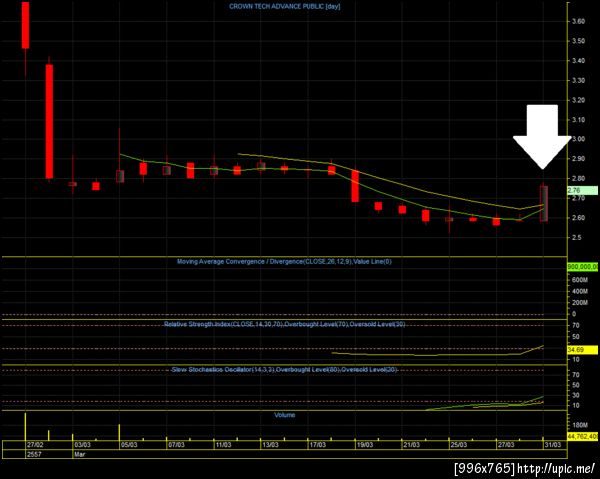This screenshot has height=479, width=600.
Task: Click the gray candlestick at 05/03
Action: [x=120, y=176]
